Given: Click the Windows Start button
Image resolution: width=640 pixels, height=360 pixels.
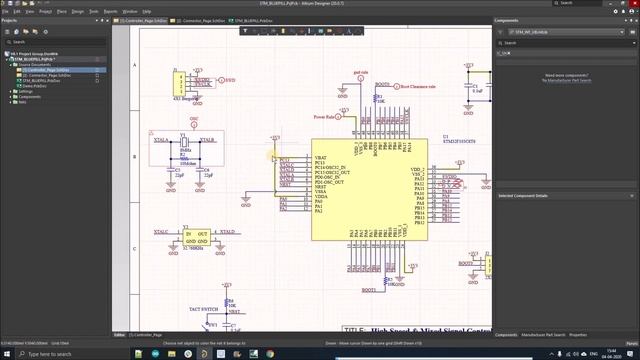Looking at the screenshot, I should coord(7,354).
